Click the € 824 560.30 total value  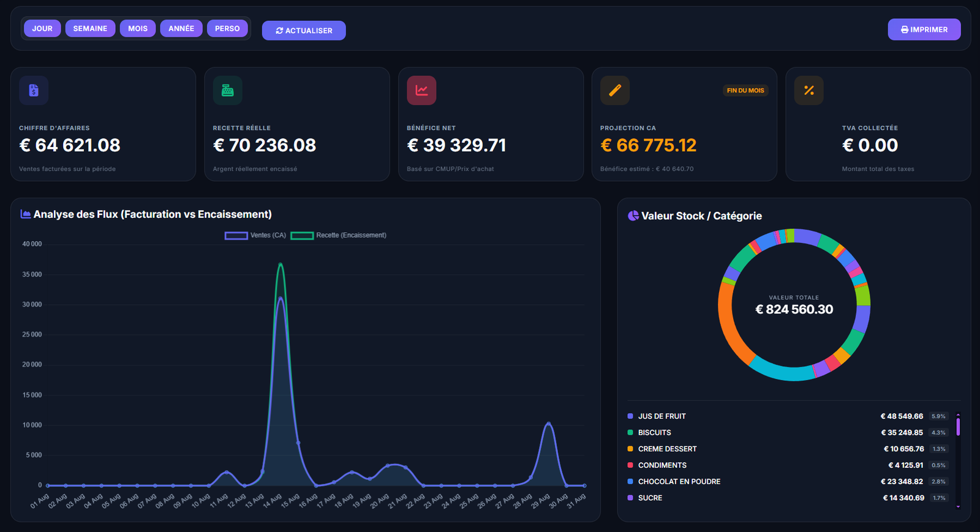click(794, 309)
